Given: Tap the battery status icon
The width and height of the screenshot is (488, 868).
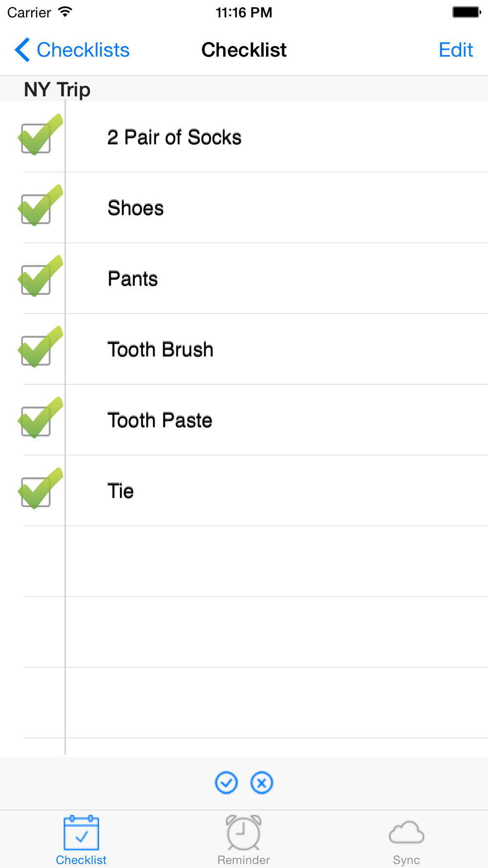Looking at the screenshot, I should [467, 12].
